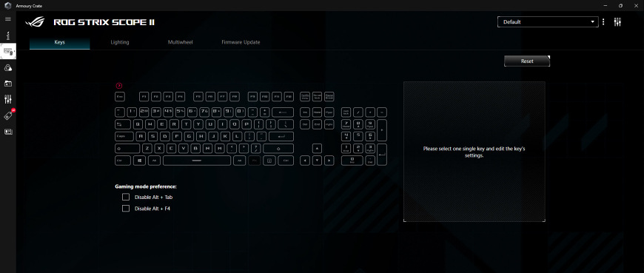Select the L key

(x=237, y=136)
